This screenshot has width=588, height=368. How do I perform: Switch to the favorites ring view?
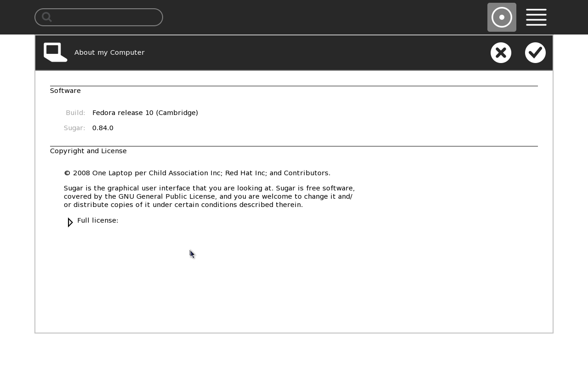(502, 17)
